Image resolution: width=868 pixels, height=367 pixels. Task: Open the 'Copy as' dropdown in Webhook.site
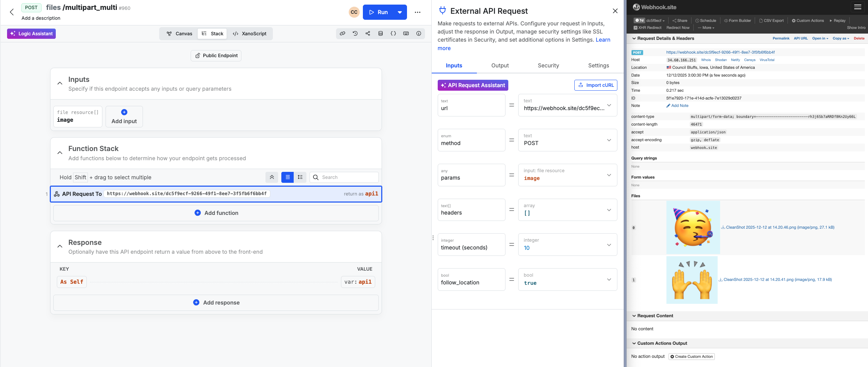click(x=841, y=38)
